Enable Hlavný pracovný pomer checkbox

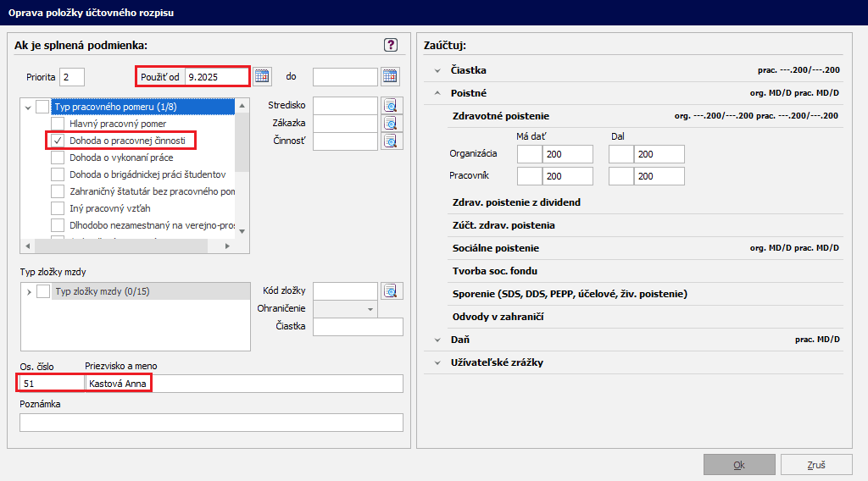58,124
